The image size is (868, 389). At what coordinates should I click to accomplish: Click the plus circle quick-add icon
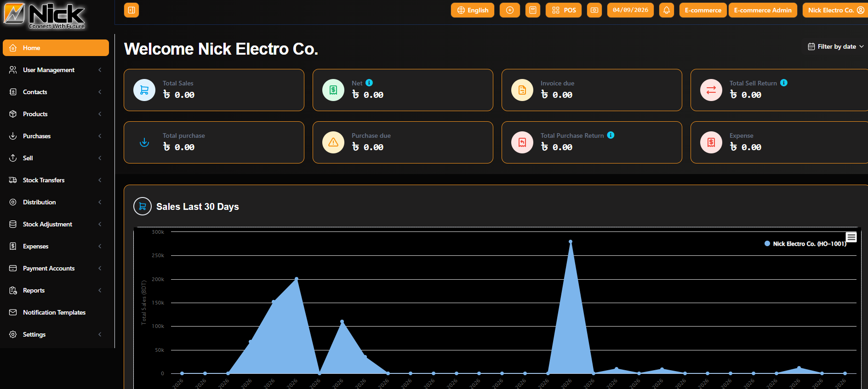510,10
